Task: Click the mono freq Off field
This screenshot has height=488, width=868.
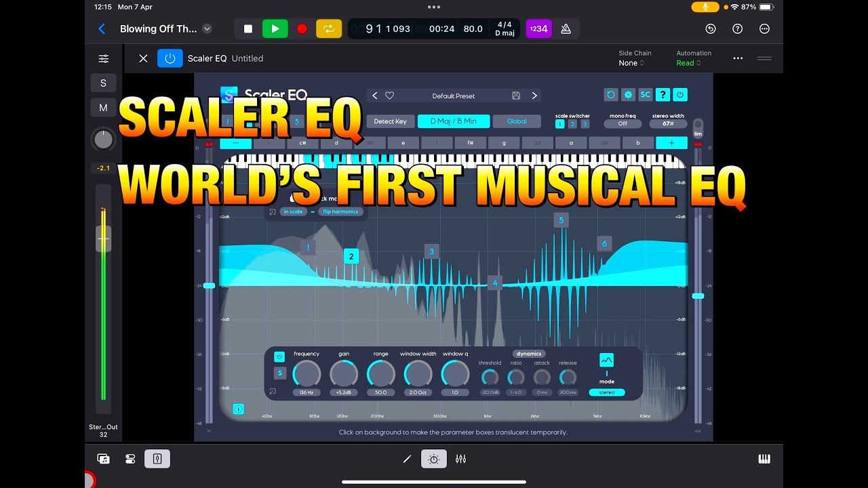Action: 623,124
